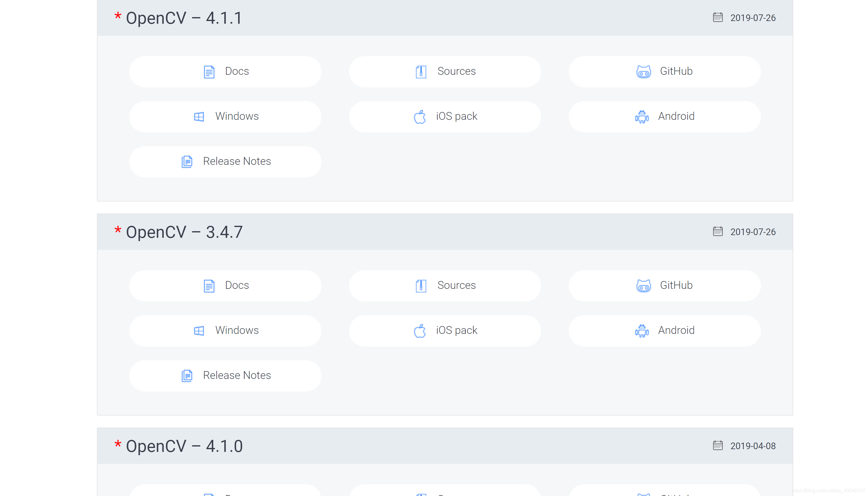Click the Windows logo icon under OpenCV 3.4.7
The width and height of the screenshot is (868, 496).
point(199,331)
